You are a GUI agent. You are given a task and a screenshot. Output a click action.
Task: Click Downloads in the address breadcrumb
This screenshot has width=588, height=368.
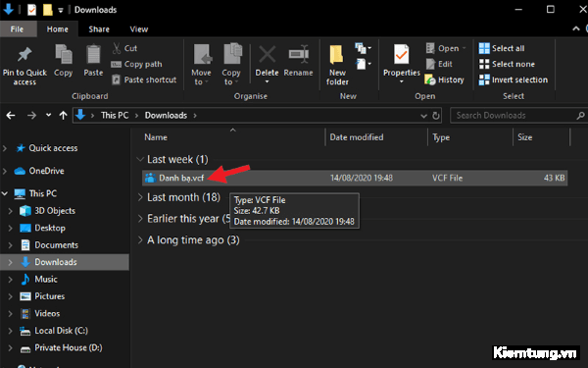[166, 115]
